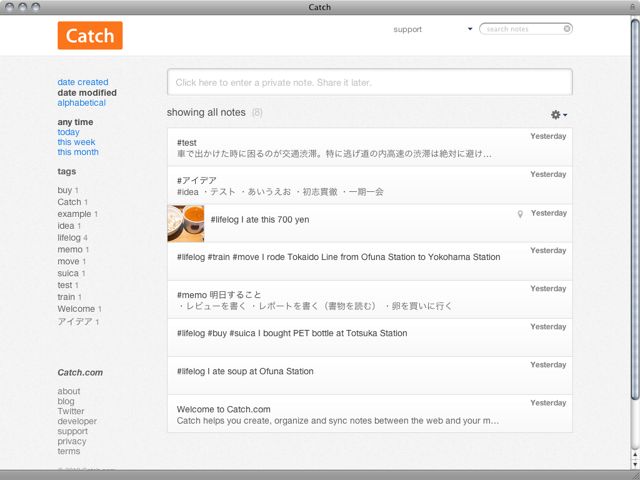Image resolution: width=640 pixels, height=480 pixels.
Task: Sort notes alphabetically
Action: (82, 103)
